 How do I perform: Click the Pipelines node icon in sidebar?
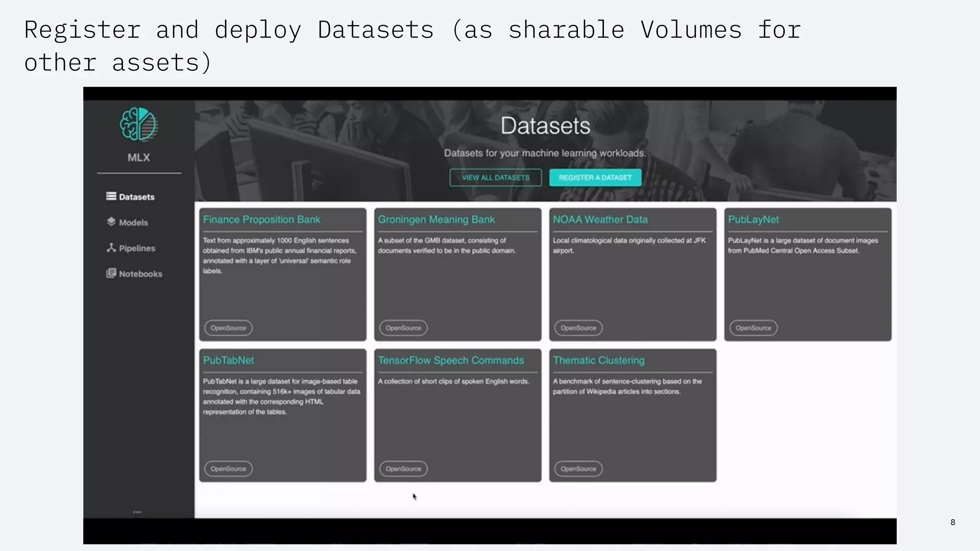tap(111, 247)
